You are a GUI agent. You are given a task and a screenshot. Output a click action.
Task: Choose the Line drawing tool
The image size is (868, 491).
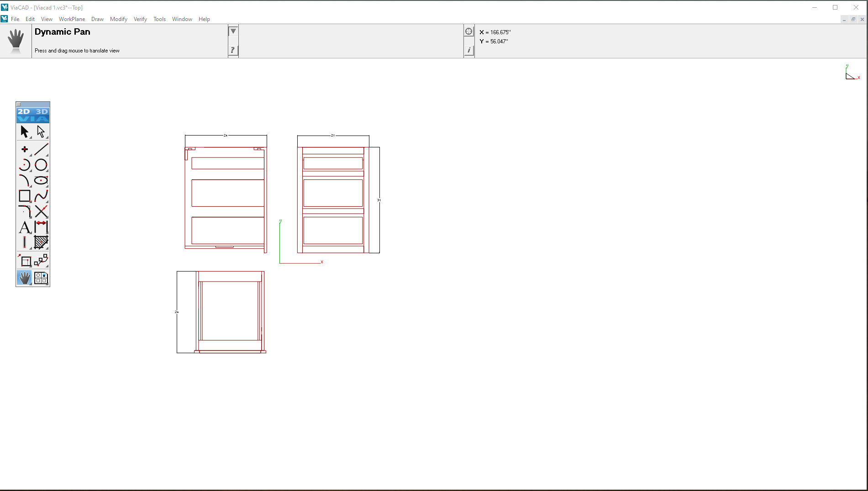tap(41, 149)
